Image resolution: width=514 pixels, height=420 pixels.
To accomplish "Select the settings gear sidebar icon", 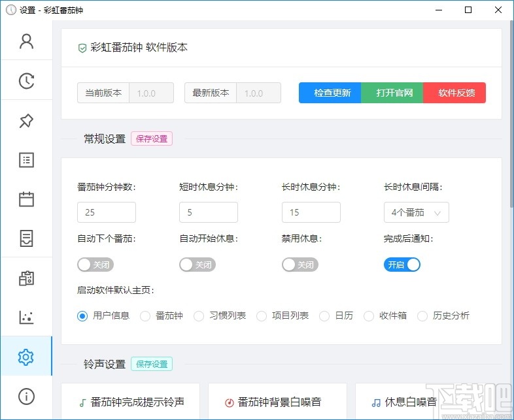I will tap(26, 357).
